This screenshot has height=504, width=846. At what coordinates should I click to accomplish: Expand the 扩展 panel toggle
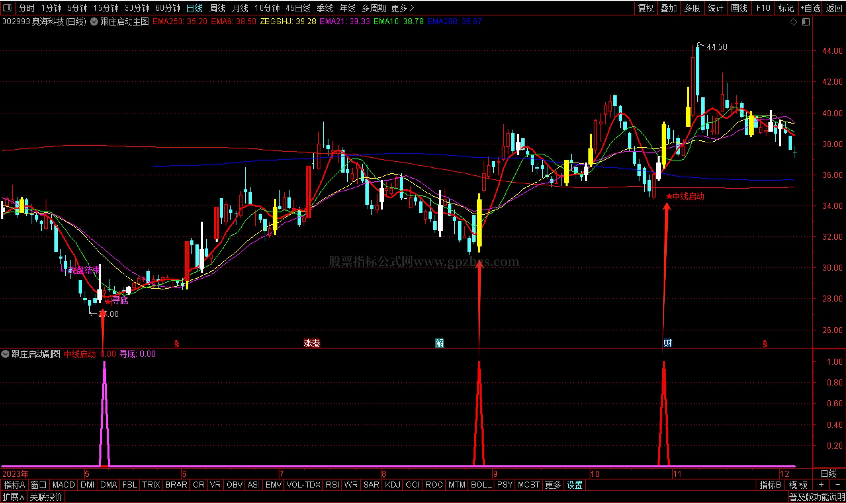pos(13,498)
